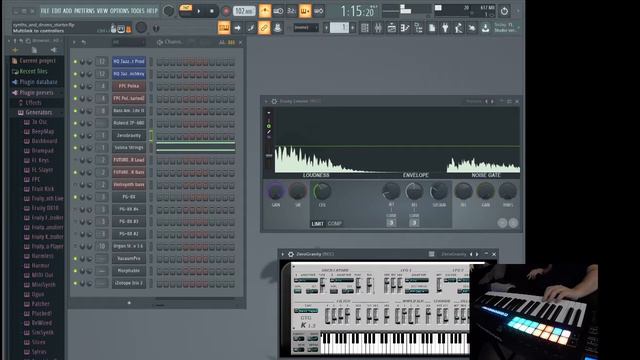Click the arrow icon beside keyboard icon
Image resolution: width=640 pixels, height=360 pixels.
pos(238,28)
